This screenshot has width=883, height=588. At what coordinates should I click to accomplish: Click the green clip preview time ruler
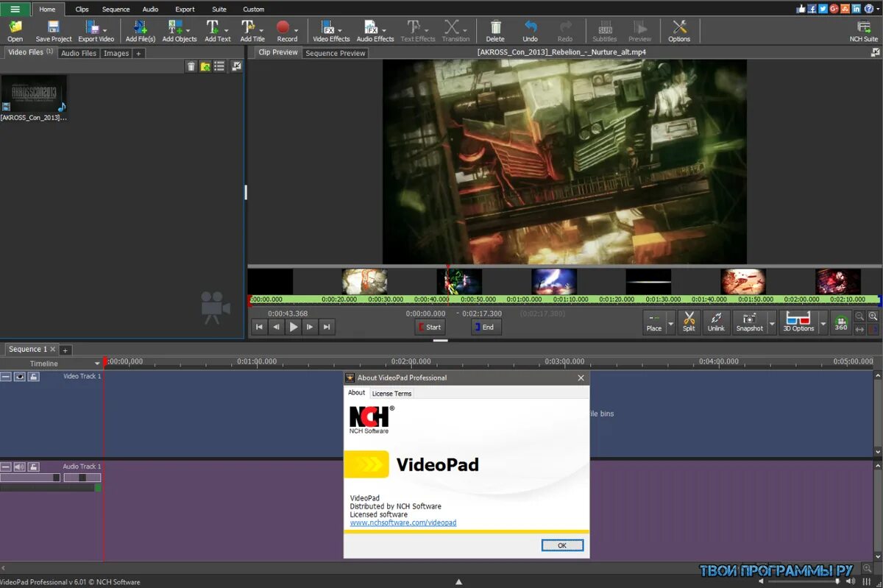pos(564,300)
